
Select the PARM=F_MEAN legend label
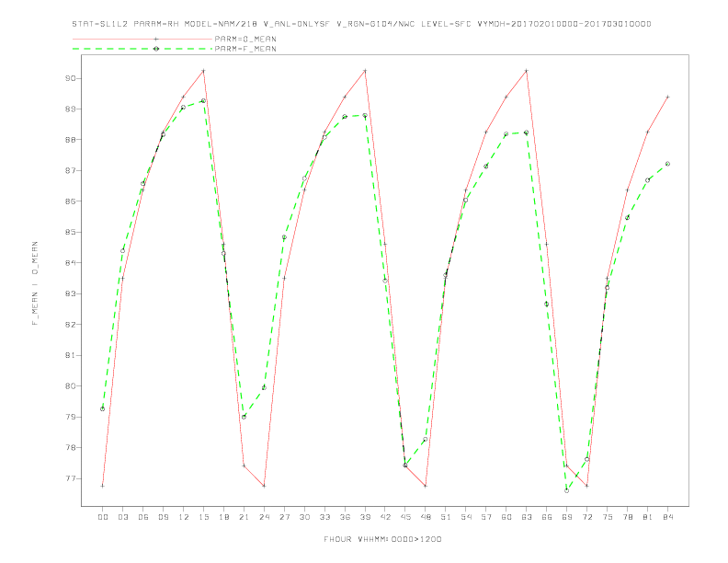(x=245, y=49)
